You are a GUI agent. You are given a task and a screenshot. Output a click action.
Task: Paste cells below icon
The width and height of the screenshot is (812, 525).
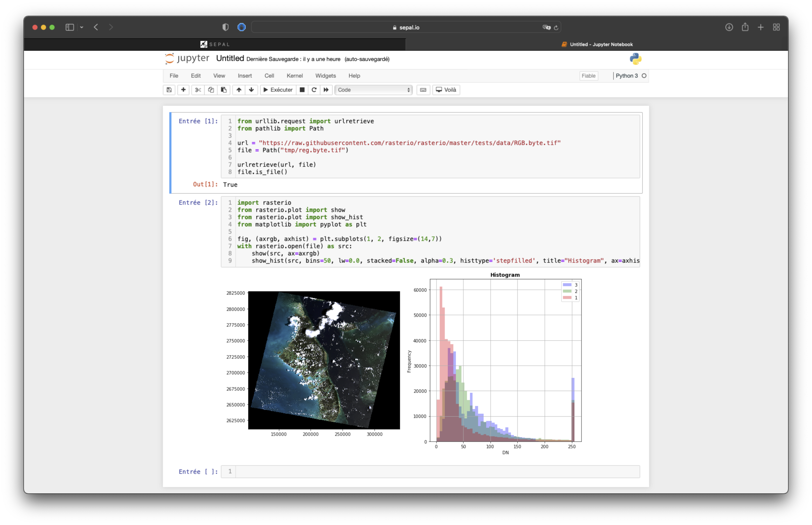click(x=224, y=90)
